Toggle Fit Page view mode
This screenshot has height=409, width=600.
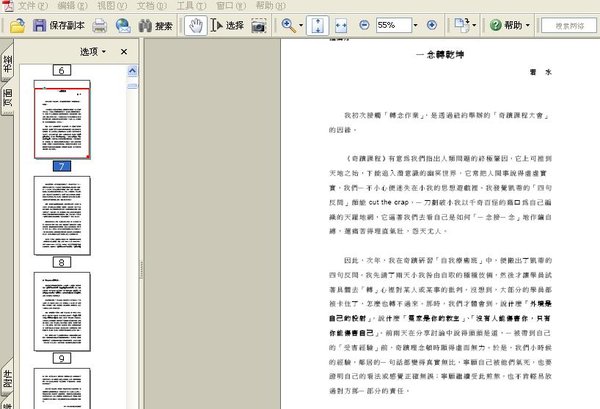317,26
